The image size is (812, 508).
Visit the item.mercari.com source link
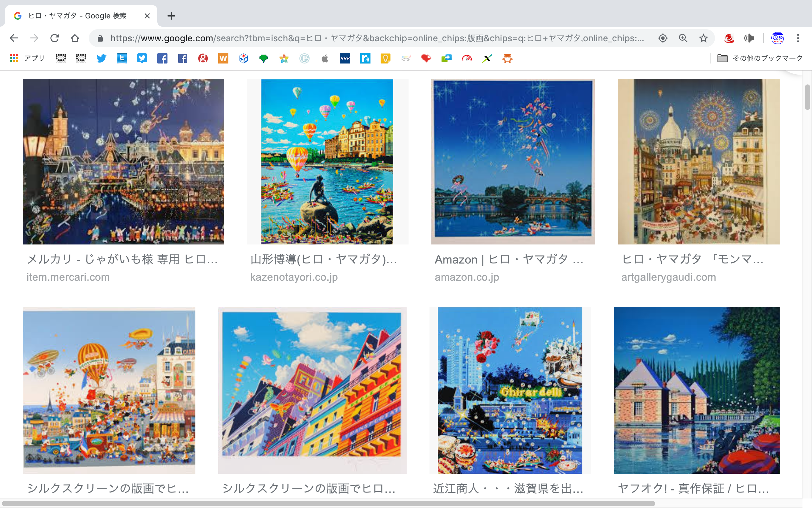[x=68, y=277]
